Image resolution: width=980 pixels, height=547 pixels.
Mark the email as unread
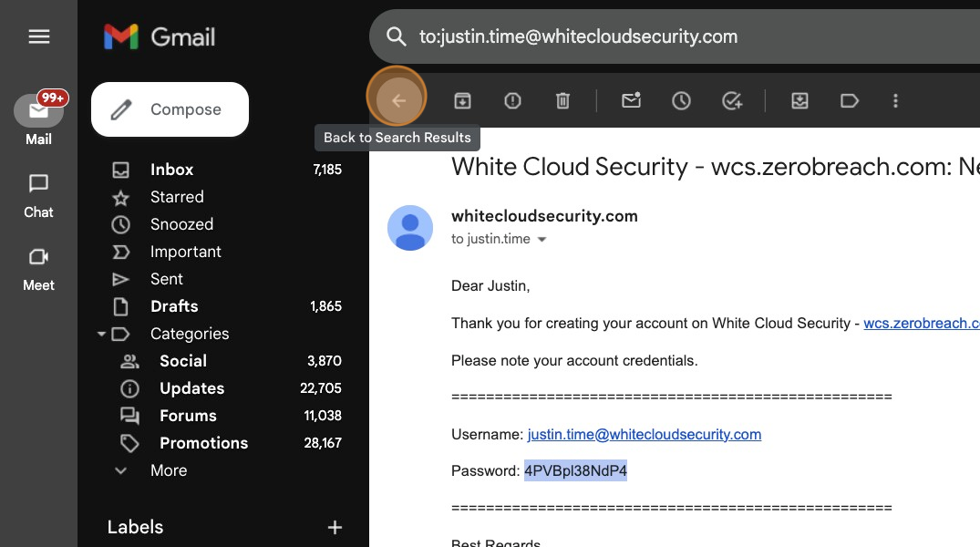tap(631, 100)
